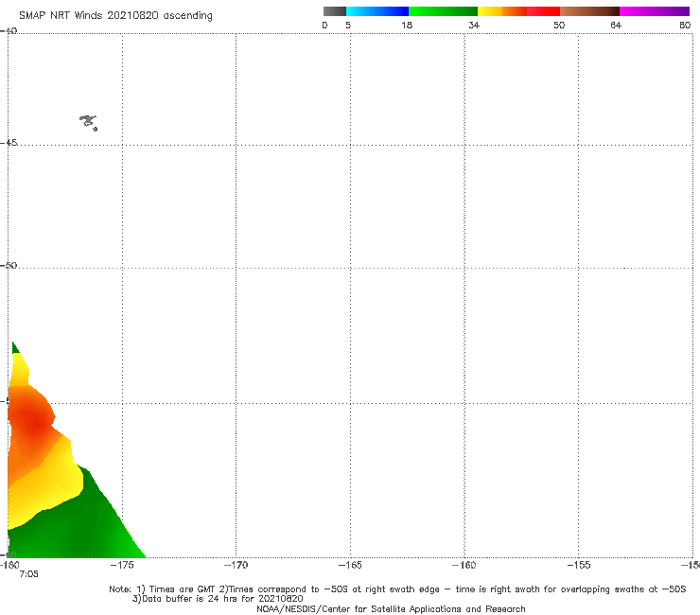Click the longitude label '-165'
The width and height of the screenshot is (700, 615).
click(x=350, y=565)
